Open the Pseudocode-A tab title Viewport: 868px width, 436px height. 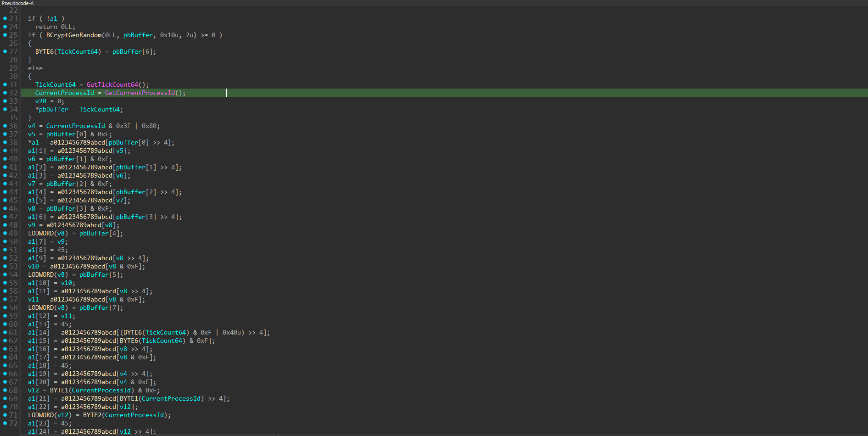(17, 3)
